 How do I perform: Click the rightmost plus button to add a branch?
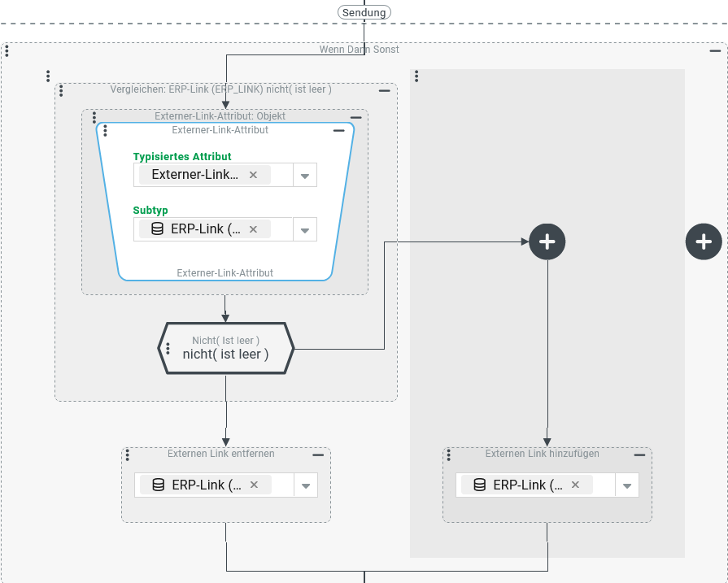click(x=704, y=241)
